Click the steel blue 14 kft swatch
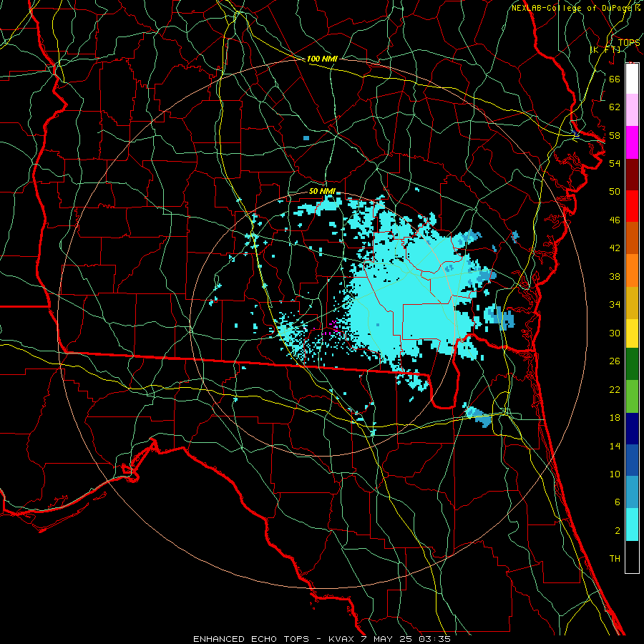This screenshot has height=644, width=644. [632, 492]
